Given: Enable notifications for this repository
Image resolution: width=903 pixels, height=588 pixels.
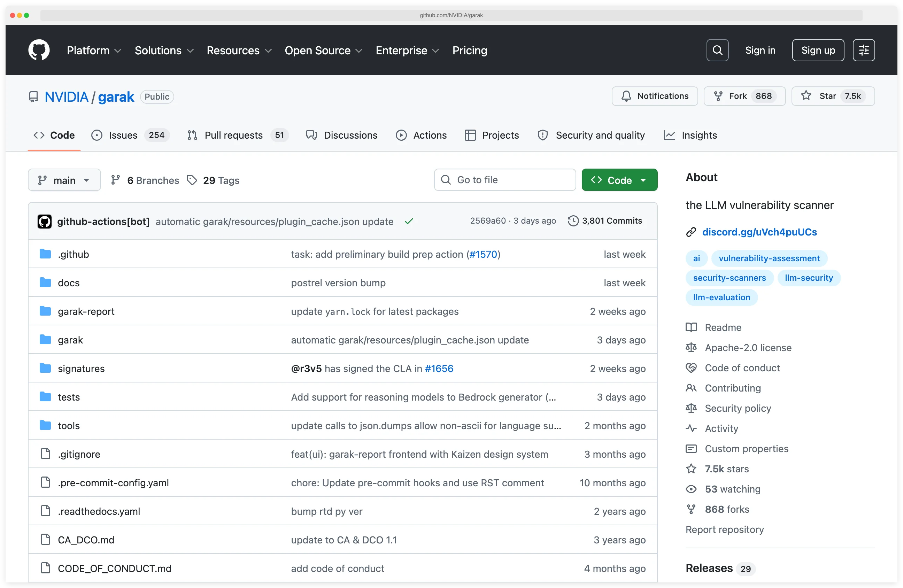Looking at the screenshot, I should tap(655, 96).
